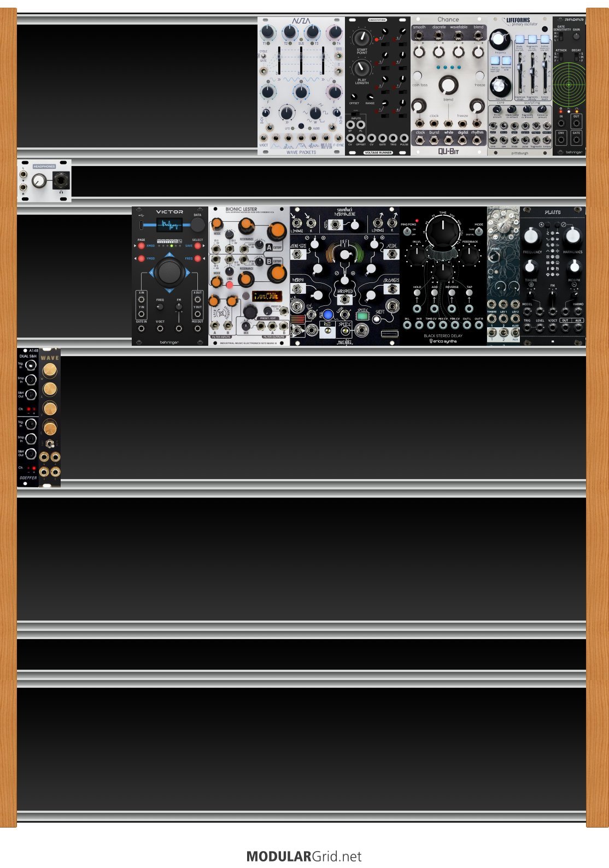The height and width of the screenshot is (868, 609).
Task: Click the Voltage Runner PLAY LENGTH knob
Action: (x=361, y=68)
